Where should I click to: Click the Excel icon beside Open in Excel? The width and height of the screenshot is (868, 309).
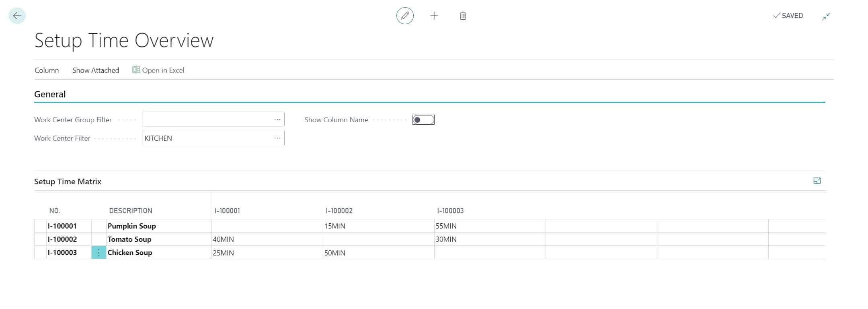coord(136,70)
